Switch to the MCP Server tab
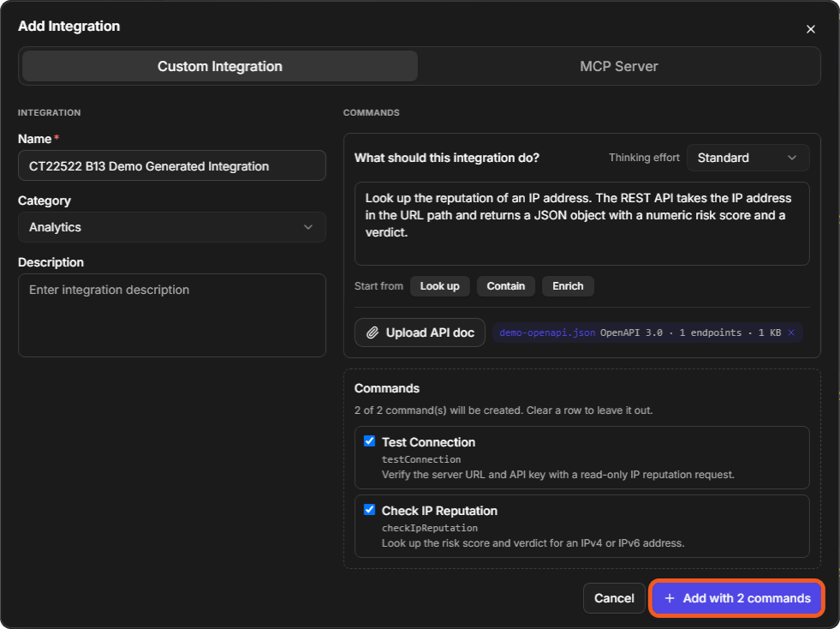Image resolution: width=840 pixels, height=629 pixels. (x=618, y=66)
